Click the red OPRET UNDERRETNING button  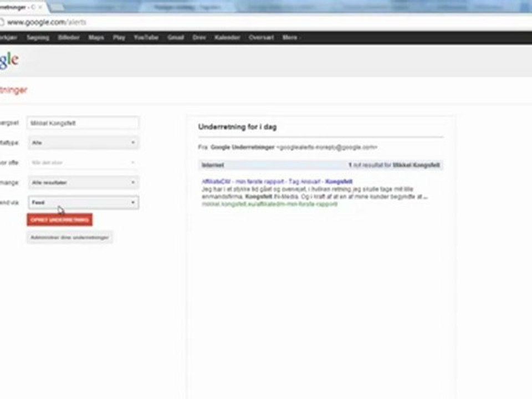(60, 220)
